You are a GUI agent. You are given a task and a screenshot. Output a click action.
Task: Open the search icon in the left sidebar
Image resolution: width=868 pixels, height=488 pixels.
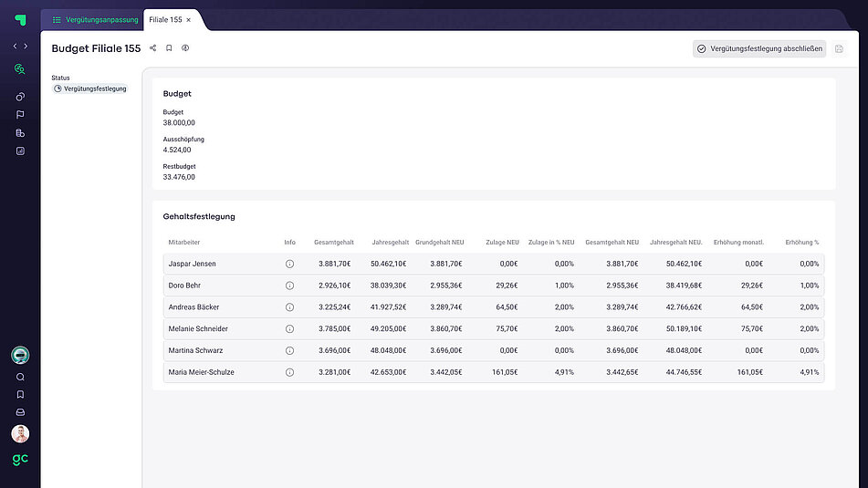(x=20, y=377)
